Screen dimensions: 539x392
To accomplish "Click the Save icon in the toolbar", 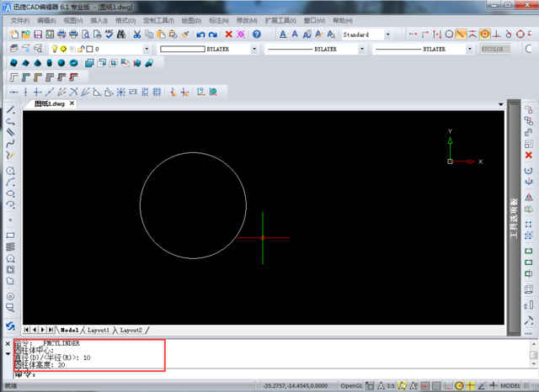I will [x=37, y=34].
